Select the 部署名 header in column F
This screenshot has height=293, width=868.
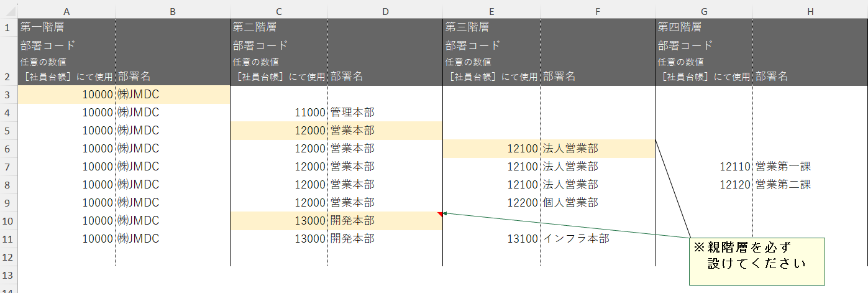point(598,60)
